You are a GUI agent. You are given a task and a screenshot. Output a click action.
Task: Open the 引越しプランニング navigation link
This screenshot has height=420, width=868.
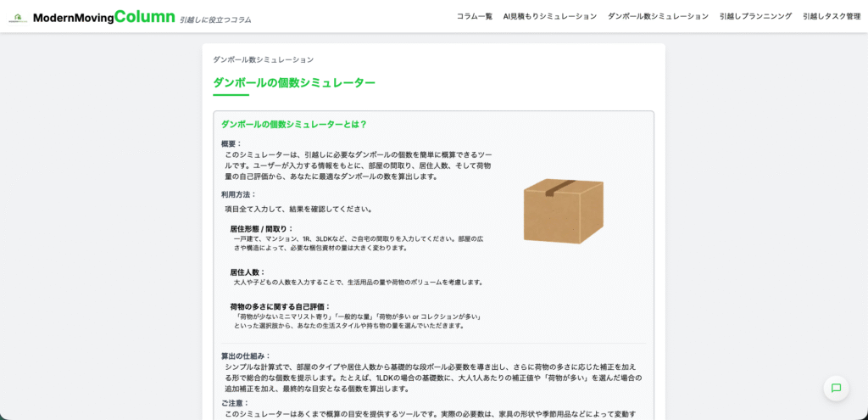tap(755, 16)
